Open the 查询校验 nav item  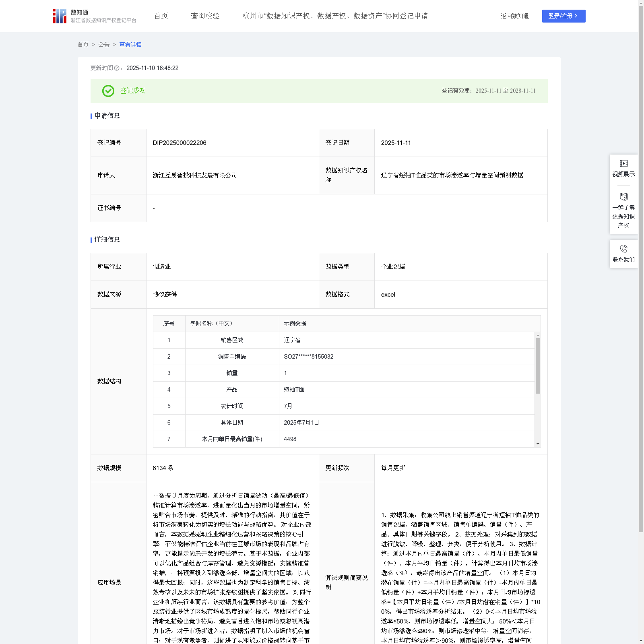205,16
